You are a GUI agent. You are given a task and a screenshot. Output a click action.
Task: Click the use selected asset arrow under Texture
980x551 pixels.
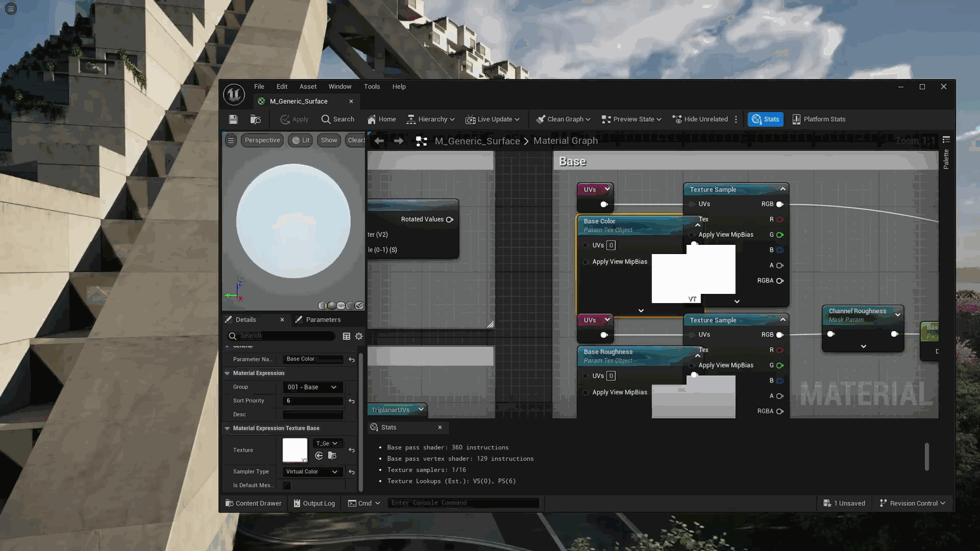[x=319, y=455]
